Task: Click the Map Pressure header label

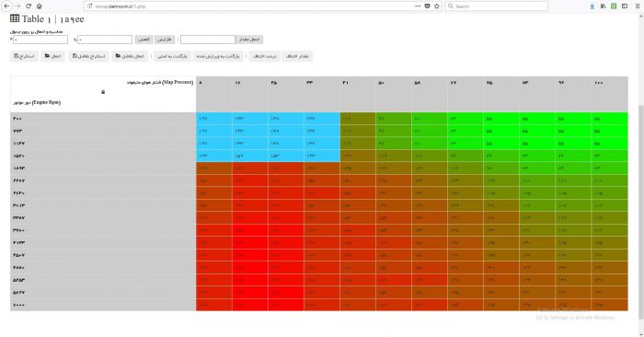Action: [160, 83]
